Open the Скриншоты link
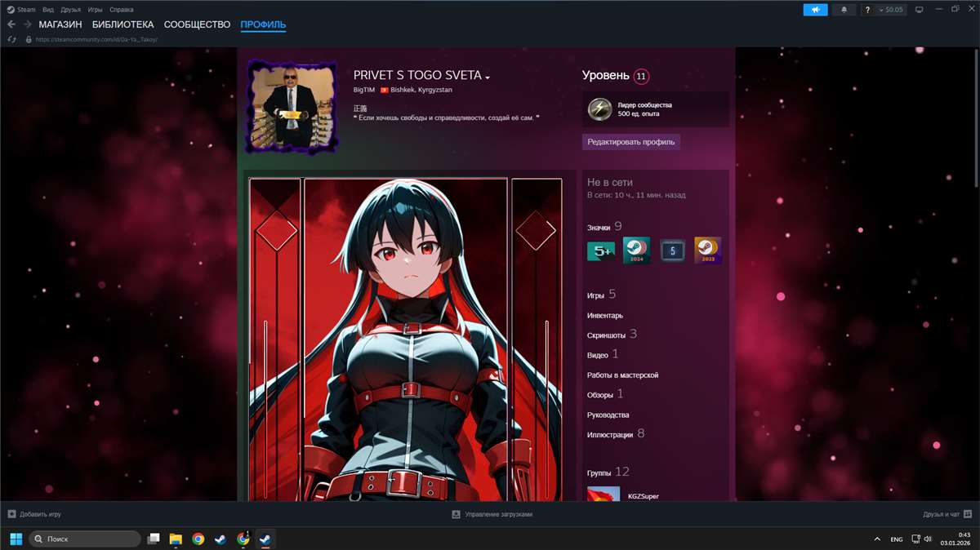Image resolution: width=980 pixels, height=550 pixels. coord(606,335)
